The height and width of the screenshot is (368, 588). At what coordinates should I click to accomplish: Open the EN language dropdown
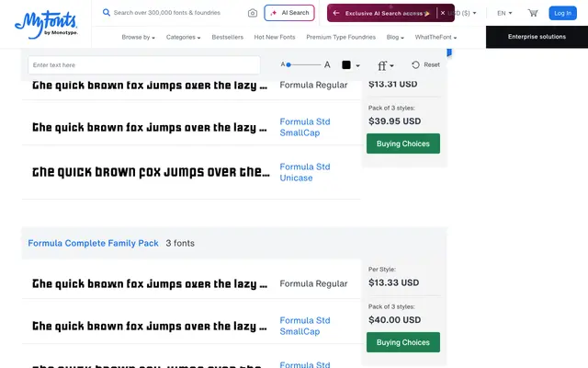pyautogui.click(x=504, y=13)
